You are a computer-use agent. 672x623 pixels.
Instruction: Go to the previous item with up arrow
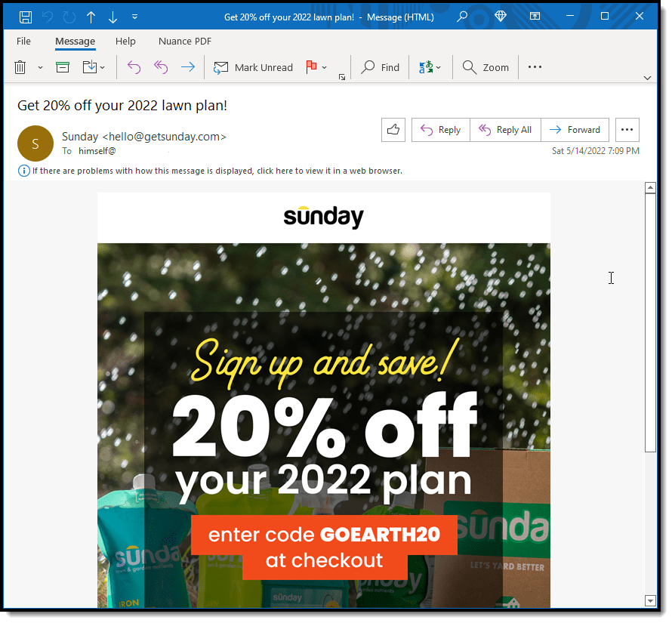click(91, 16)
